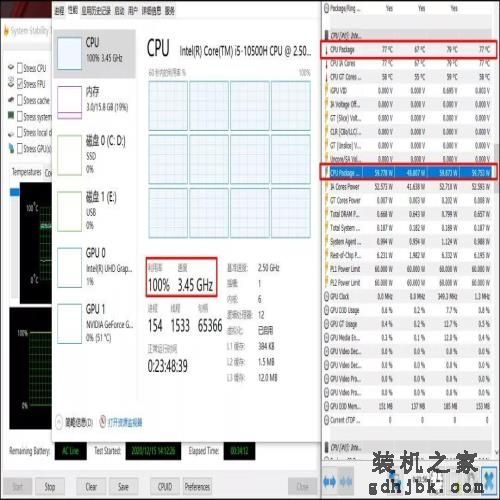Click the HWiNFO scrollbar down arrow
The height and width of the screenshot is (500, 500).
point(497,452)
